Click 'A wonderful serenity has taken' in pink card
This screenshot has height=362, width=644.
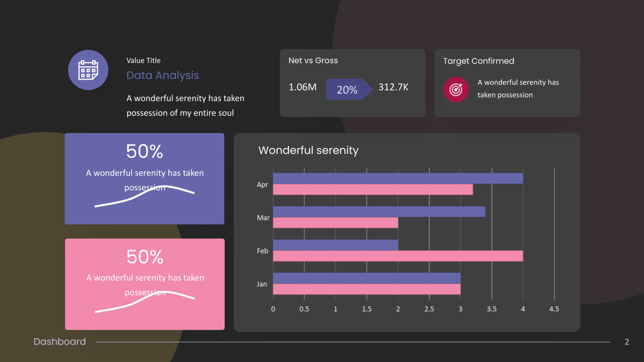145,278
